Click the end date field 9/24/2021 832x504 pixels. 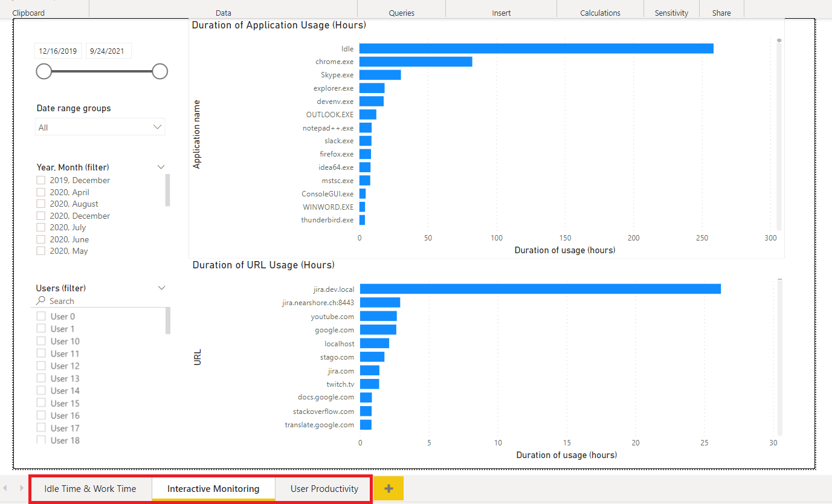pyautogui.click(x=108, y=51)
